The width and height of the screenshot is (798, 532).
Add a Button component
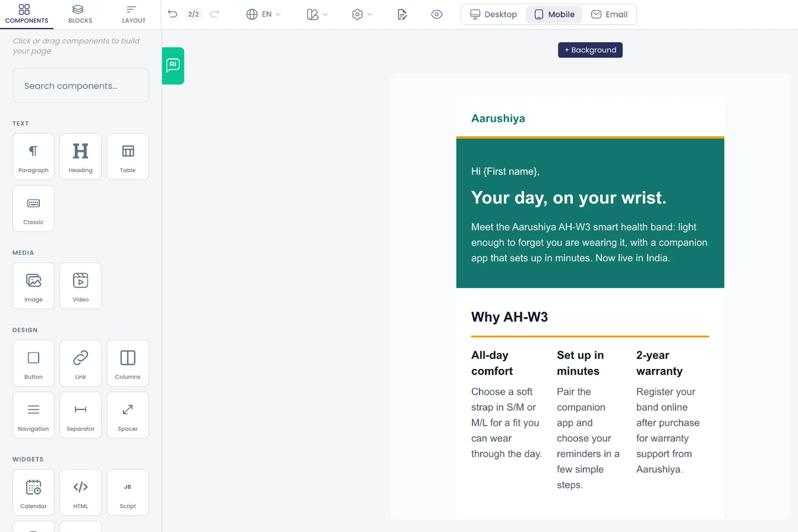33,363
